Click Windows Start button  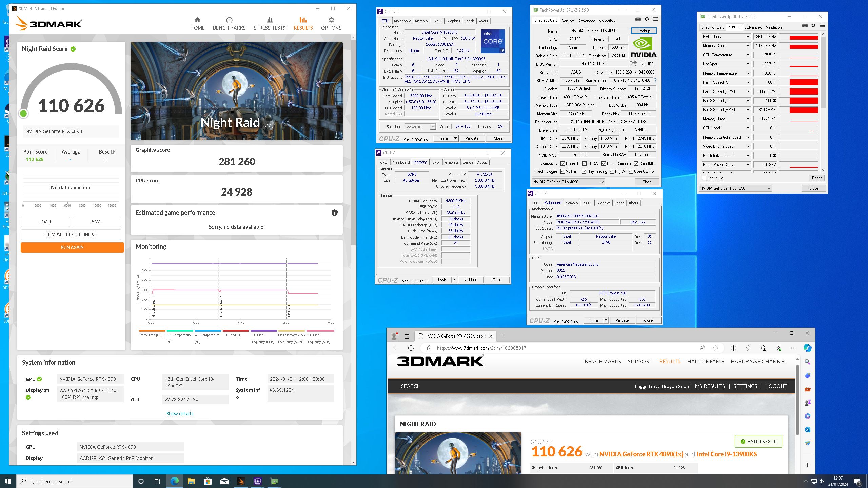pyautogui.click(x=8, y=481)
